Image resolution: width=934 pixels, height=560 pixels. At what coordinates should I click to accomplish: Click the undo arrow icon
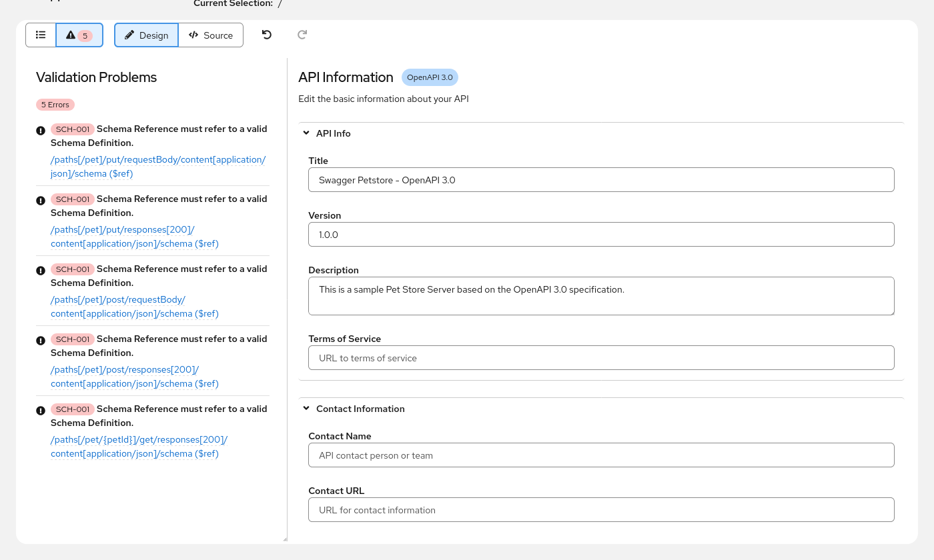click(267, 35)
